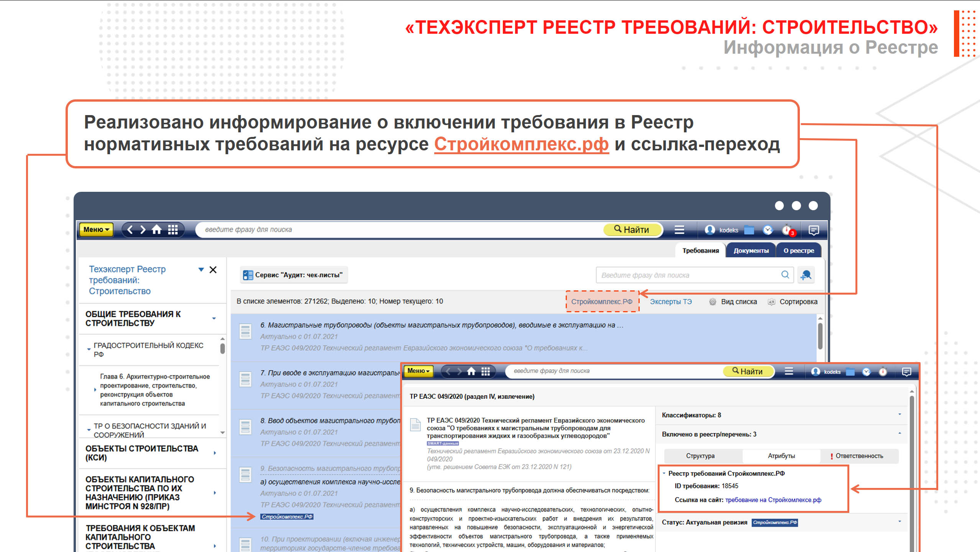Open the hamburger list icon beside Найти
The width and height of the screenshot is (980, 552).
point(679,230)
